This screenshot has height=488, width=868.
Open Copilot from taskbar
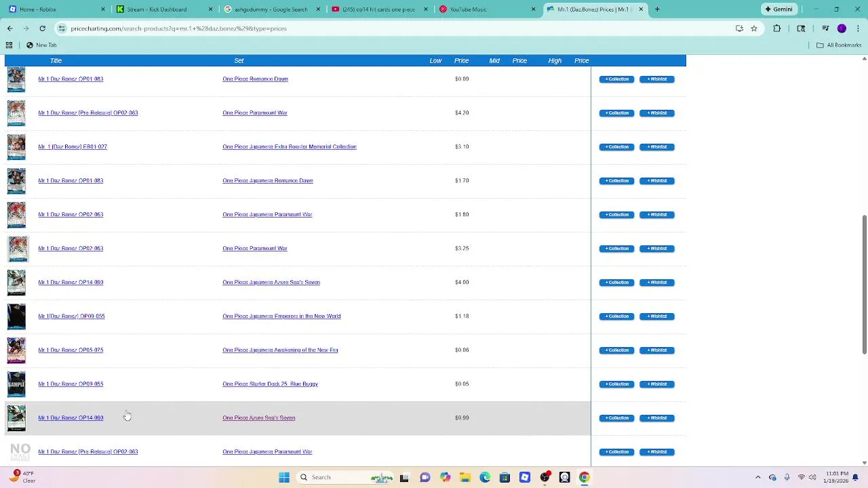pos(445,477)
